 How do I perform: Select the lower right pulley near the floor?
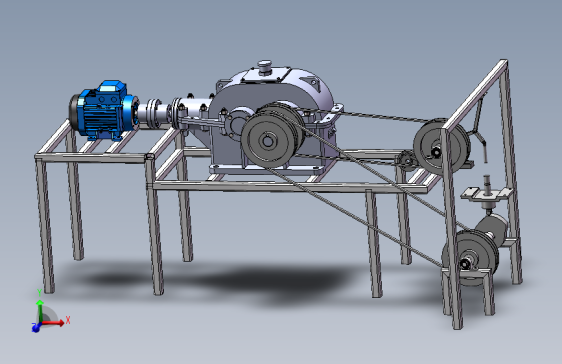[470, 258]
